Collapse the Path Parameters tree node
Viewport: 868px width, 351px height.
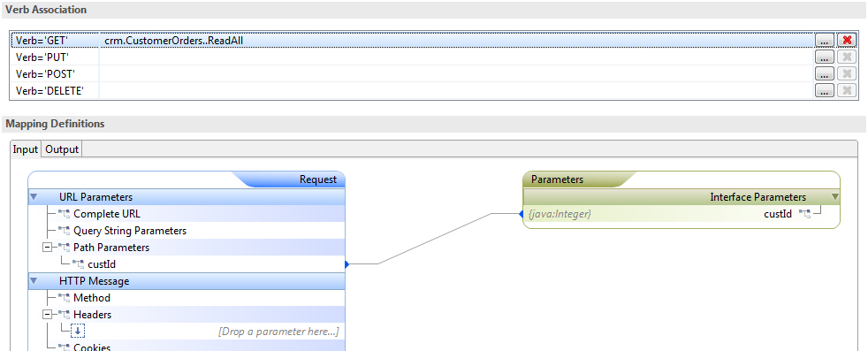[x=47, y=248]
